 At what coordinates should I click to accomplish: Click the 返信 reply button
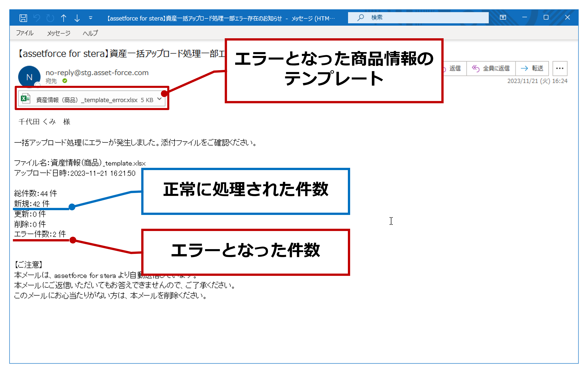[454, 68]
